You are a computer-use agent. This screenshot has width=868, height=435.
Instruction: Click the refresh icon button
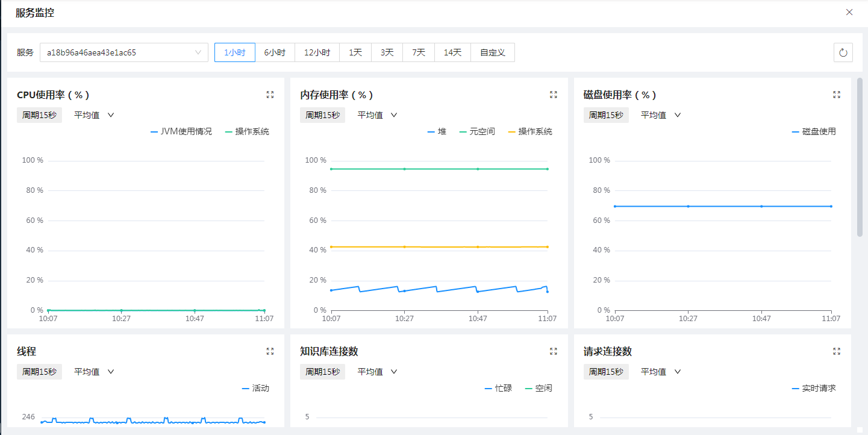click(843, 52)
